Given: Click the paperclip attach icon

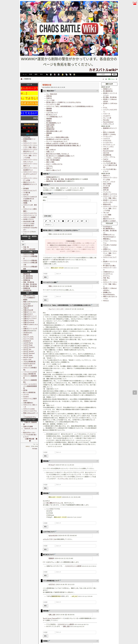Looking at the screenshot, I should (72, 221).
